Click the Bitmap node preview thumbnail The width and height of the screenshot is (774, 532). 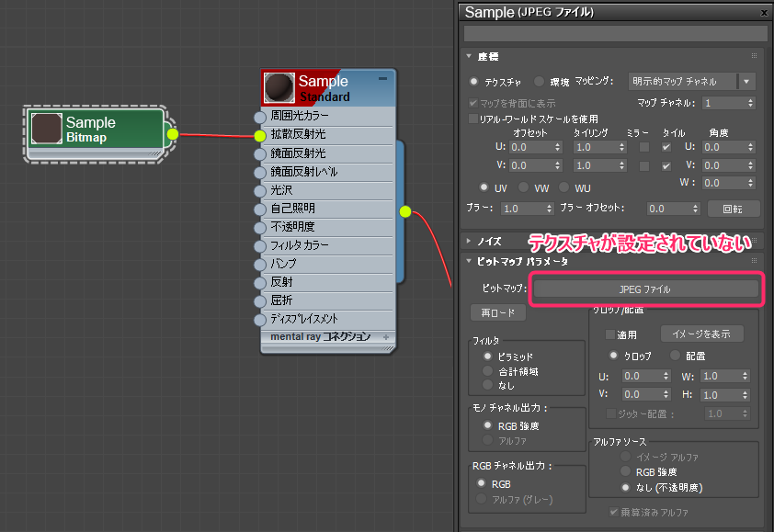point(46,130)
